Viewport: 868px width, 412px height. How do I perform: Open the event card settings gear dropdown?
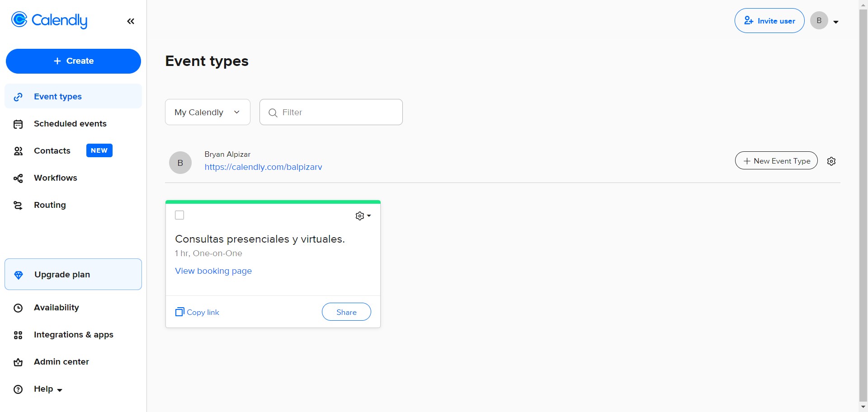[363, 215]
